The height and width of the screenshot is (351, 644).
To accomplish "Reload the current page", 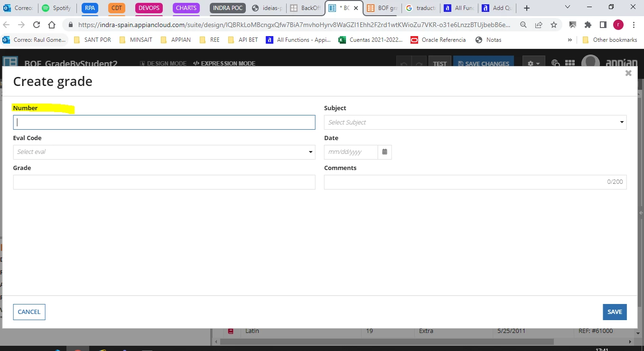I will (x=37, y=25).
